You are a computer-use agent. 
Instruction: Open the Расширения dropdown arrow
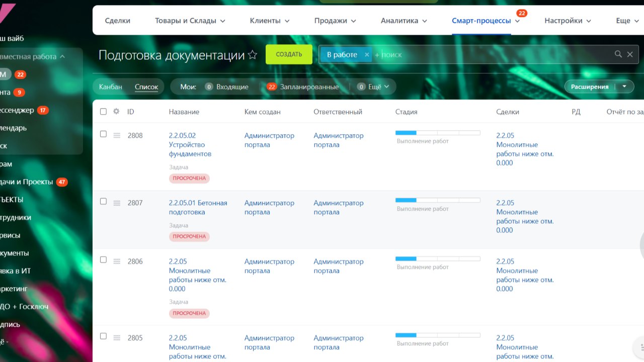pos(624,86)
